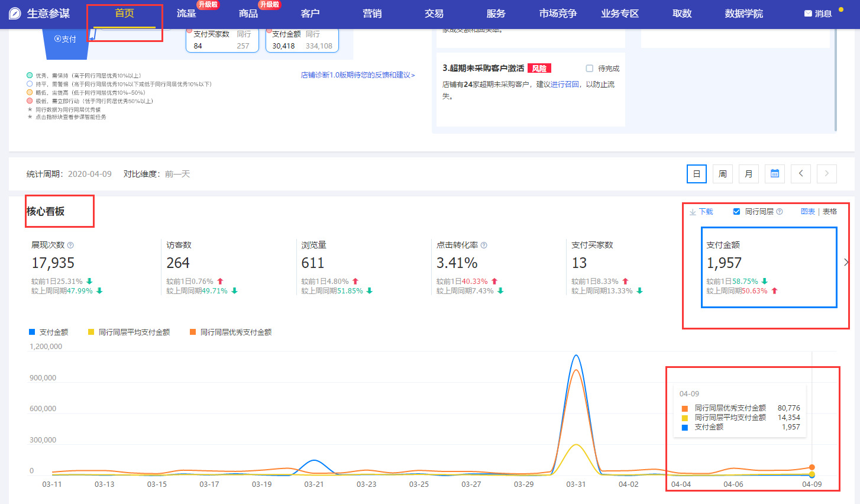Click the 生意参谋 logo icon
This screenshot has height=504, width=860.
[15, 14]
